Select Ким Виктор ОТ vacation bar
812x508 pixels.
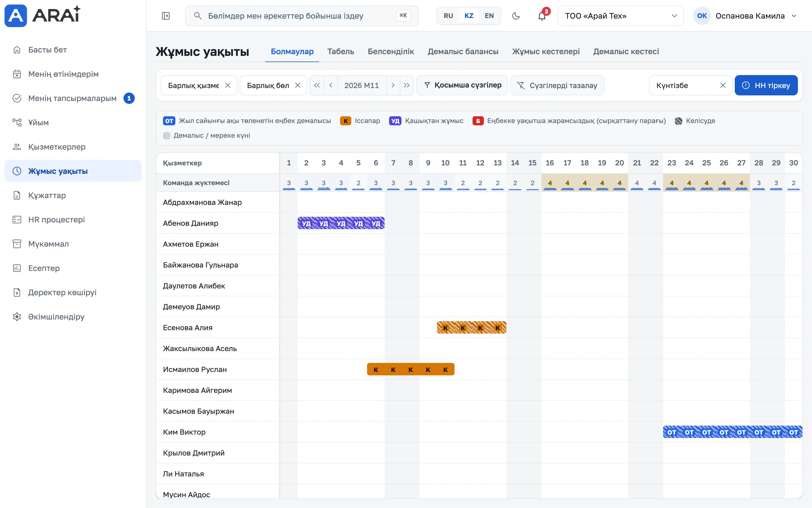pos(732,432)
